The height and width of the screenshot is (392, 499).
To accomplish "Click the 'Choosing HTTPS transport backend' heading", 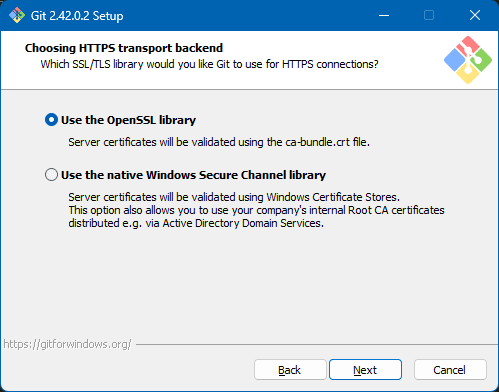I will coord(124,48).
